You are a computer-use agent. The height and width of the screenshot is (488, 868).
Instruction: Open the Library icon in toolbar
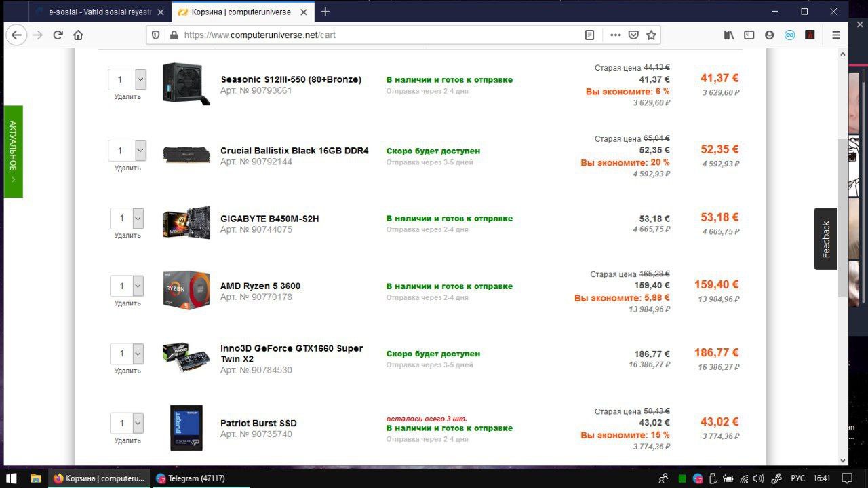729,35
